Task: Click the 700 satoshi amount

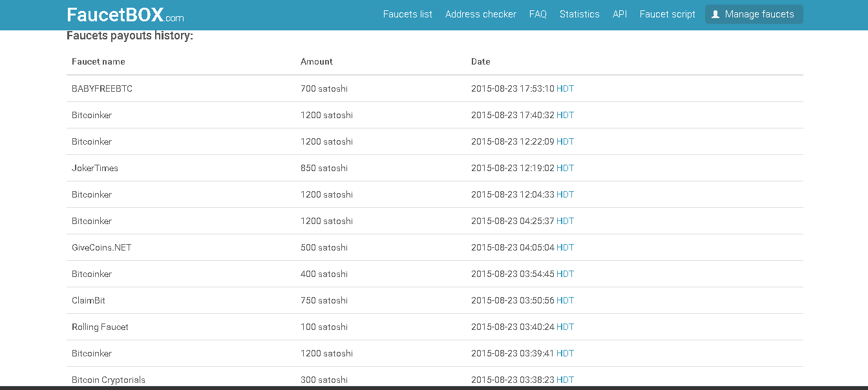Action: 324,88
